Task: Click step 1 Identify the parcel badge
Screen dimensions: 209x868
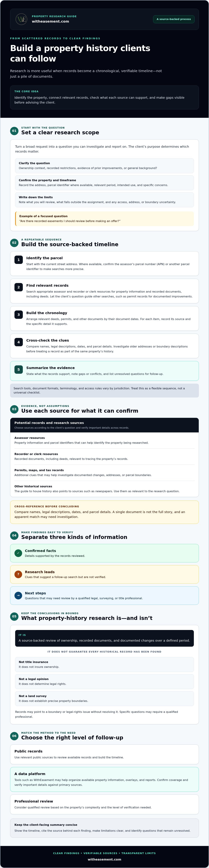Action: click(19, 260)
